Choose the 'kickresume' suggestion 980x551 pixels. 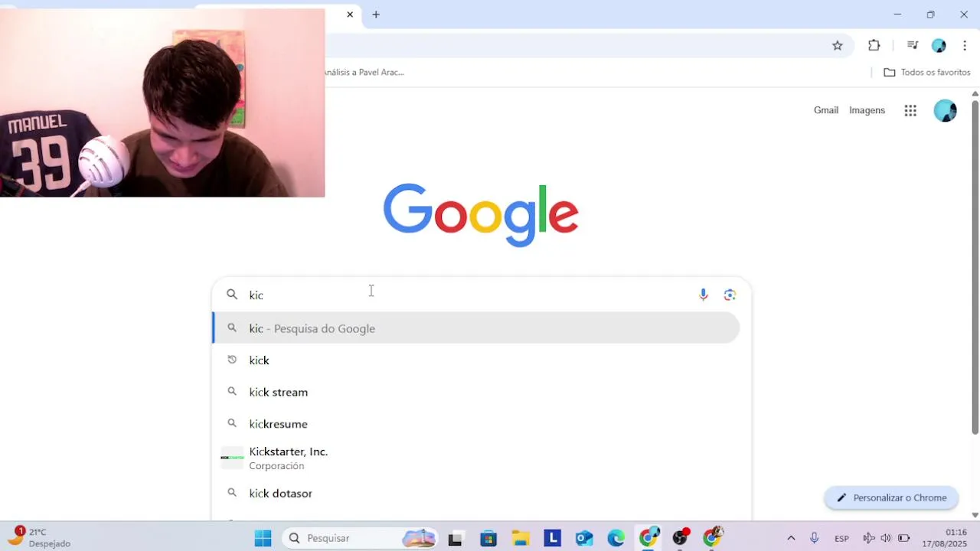tap(475, 424)
